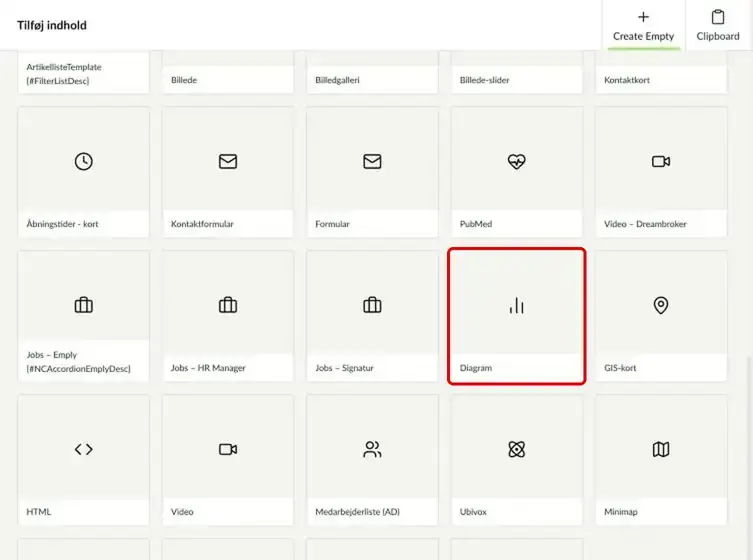
Task: Add the Billede content card
Action: 228,72
